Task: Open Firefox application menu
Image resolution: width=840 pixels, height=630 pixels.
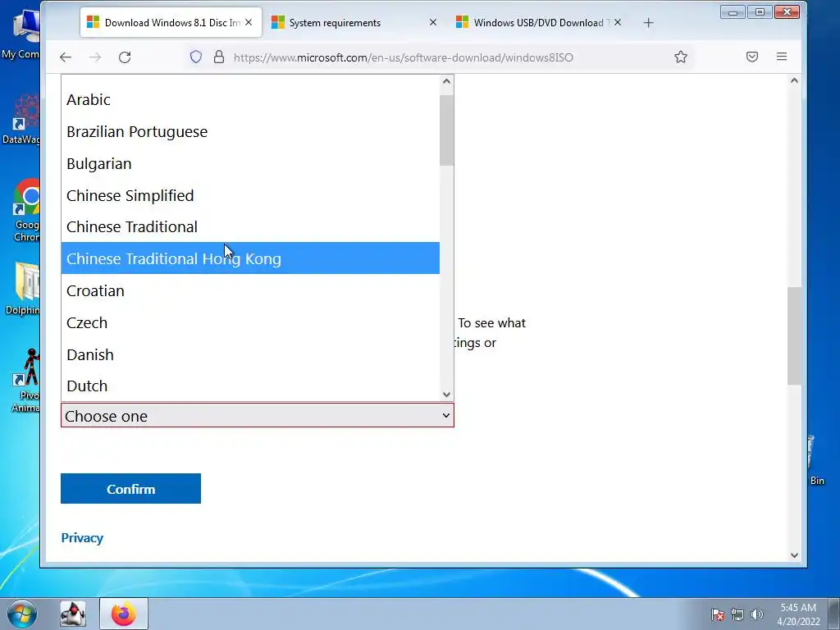Action: [782, 57]
